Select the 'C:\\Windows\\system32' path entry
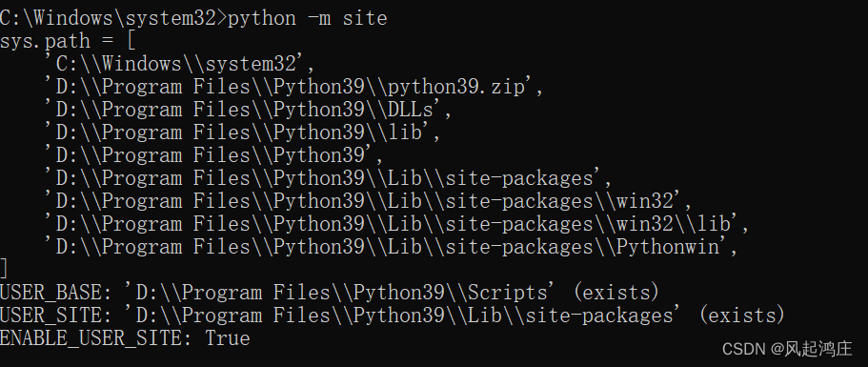This screenshot has width=868, height=367. pyautogui.click(x=179, y=64)
